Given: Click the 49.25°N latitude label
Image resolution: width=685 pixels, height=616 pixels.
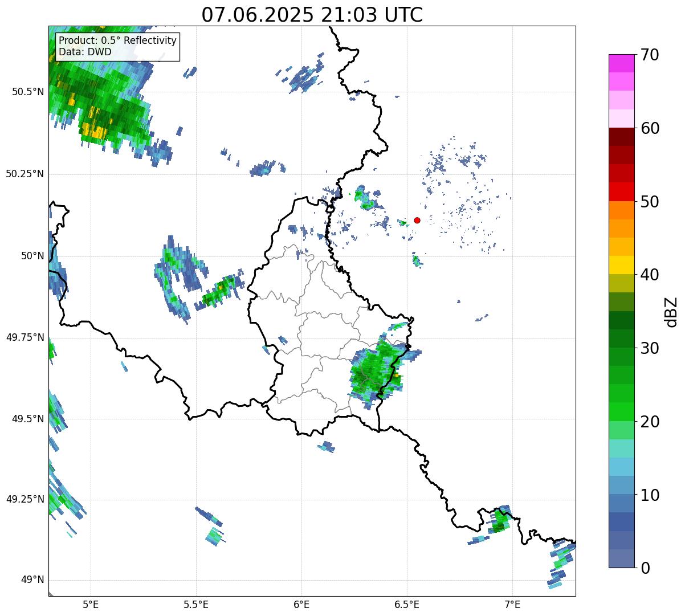Looking at the screenshot, I should (25, 500).
